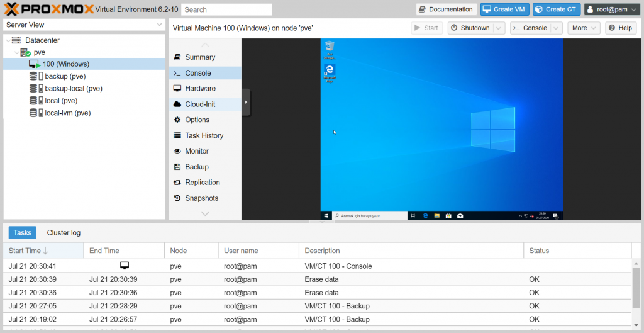Screen dimensions: 644x333
Task: Click the scroll-up chevron above Summary
Action: tap(205, 45)
